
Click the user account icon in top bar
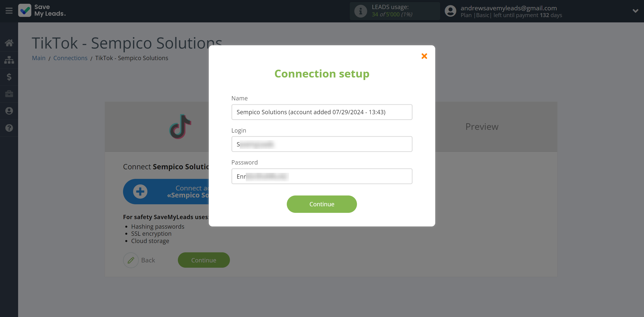coord(450,11)
